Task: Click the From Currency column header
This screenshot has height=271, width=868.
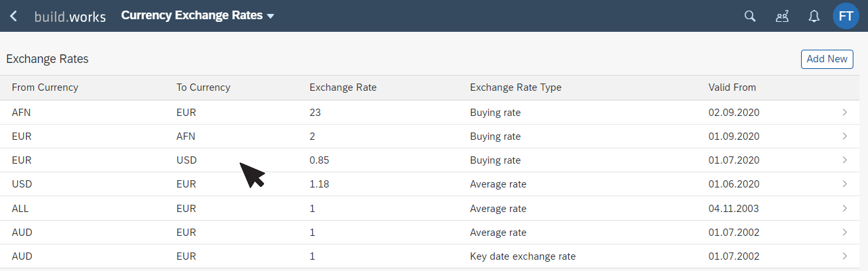Action: (x=45, y=87)
